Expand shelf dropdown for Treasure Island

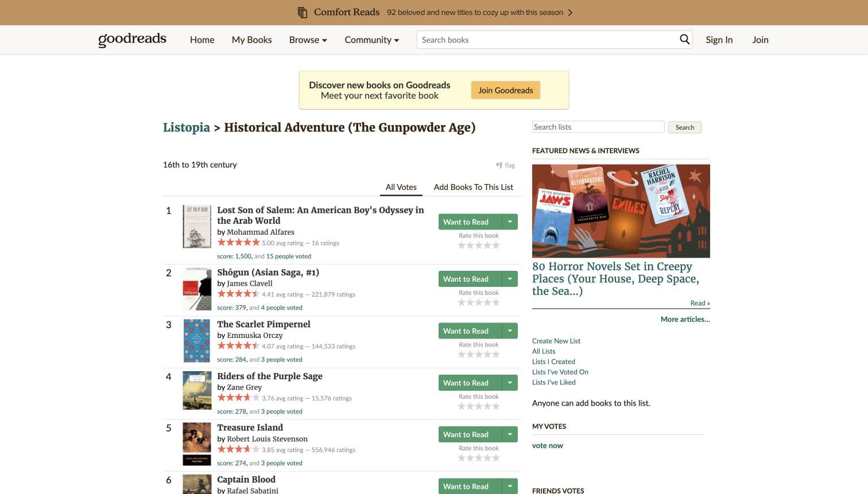pos(510,434)
